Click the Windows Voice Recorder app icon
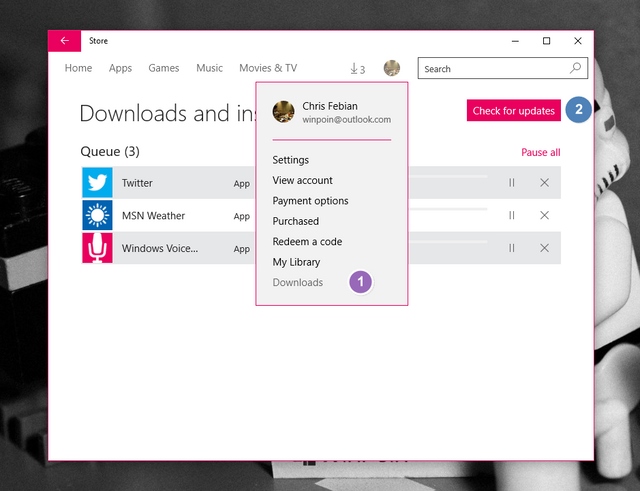Screen dimensions: 640x491 coord(97,248)
